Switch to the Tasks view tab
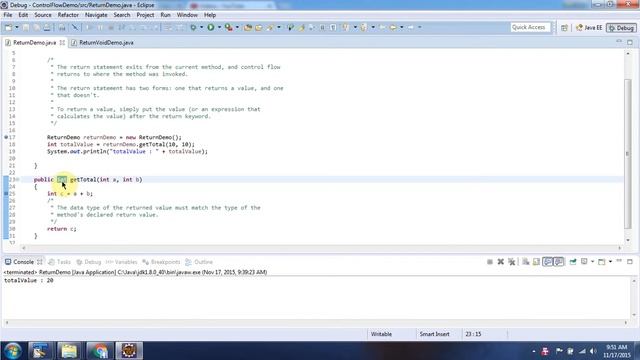The width and height of the screenshot is (640, 360). click(x=60, y=262)
